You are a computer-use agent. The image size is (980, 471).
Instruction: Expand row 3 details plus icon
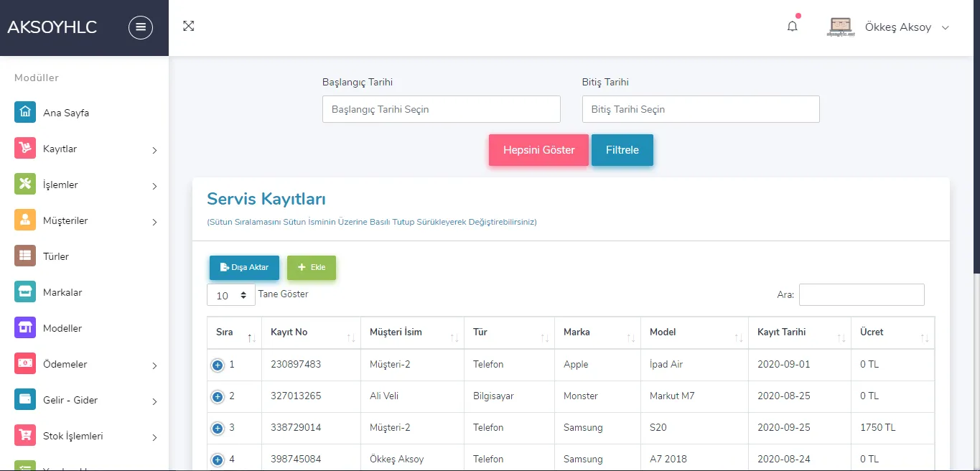point(218,429)
